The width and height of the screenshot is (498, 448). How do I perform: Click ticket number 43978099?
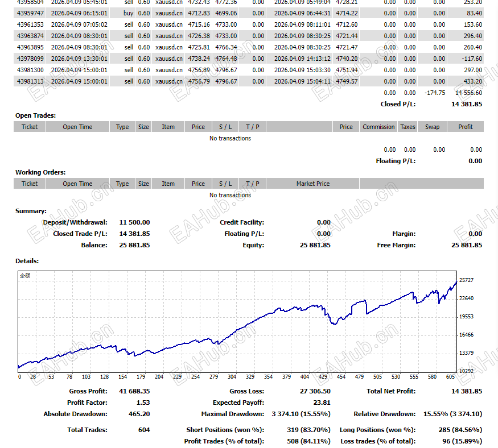pyautogui.click(x=30, y=59)
